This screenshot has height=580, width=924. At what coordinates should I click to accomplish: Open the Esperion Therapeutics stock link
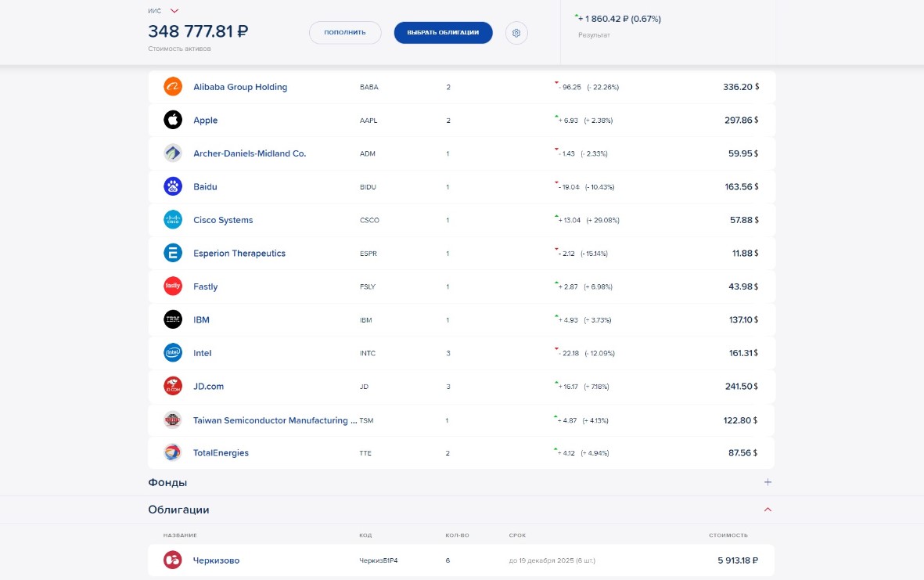[x=239, y=253]
